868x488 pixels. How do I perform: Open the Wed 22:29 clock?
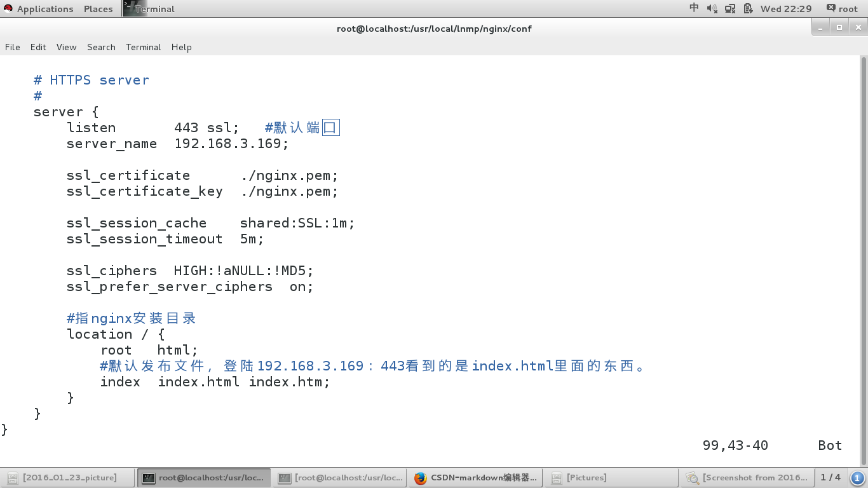pos(786,9)
